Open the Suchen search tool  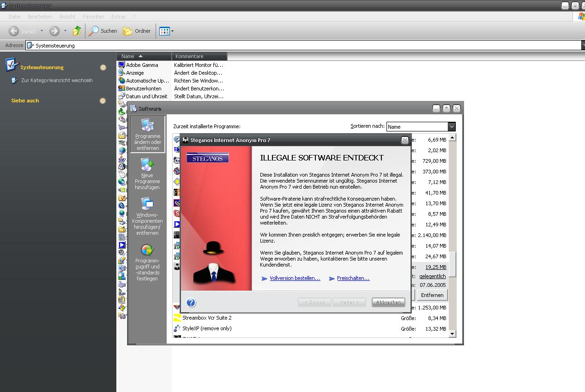(x=103, y=31)
